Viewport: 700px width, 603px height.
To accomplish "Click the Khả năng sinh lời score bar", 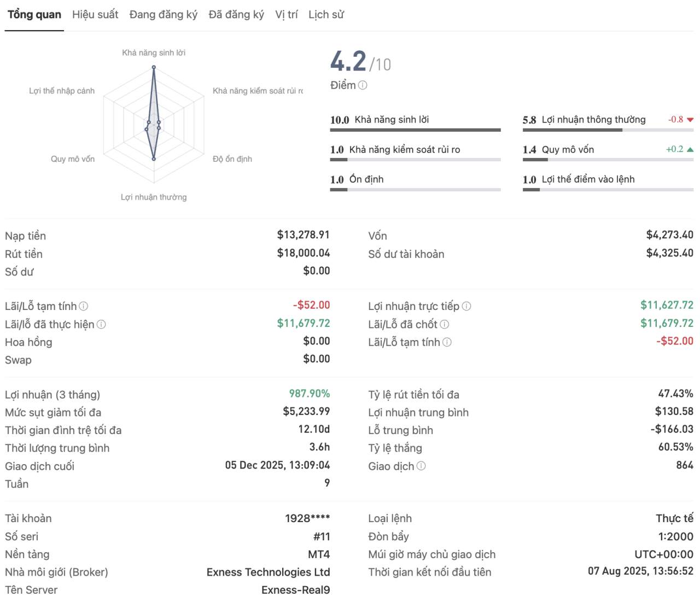I will [415, 130].
